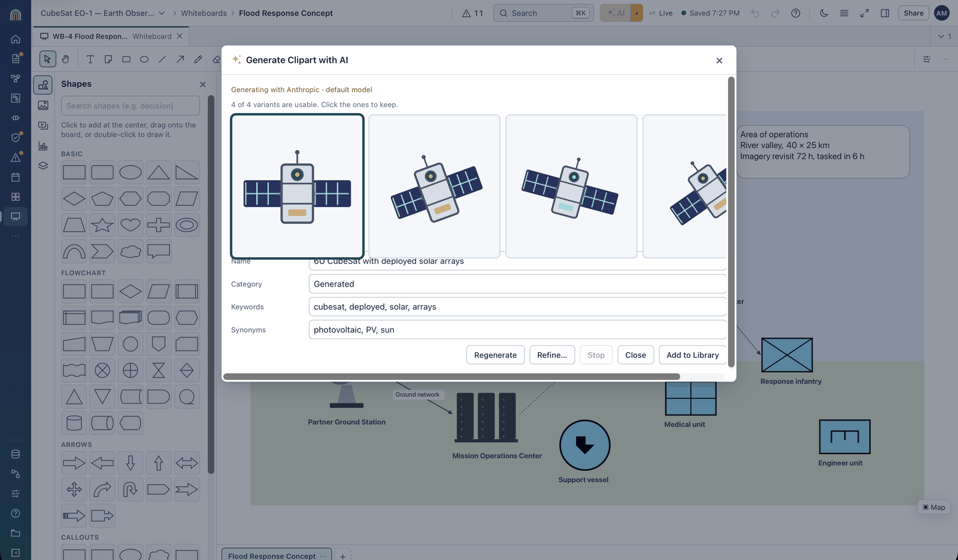This screenshot has height=560, width=958.
Task: Click the Search shapes input field
Action: click(x=131, y=106)
